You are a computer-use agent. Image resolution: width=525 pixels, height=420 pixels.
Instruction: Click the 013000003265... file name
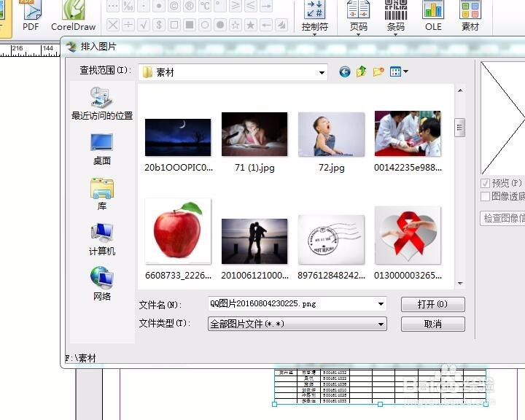coord(408,276)
